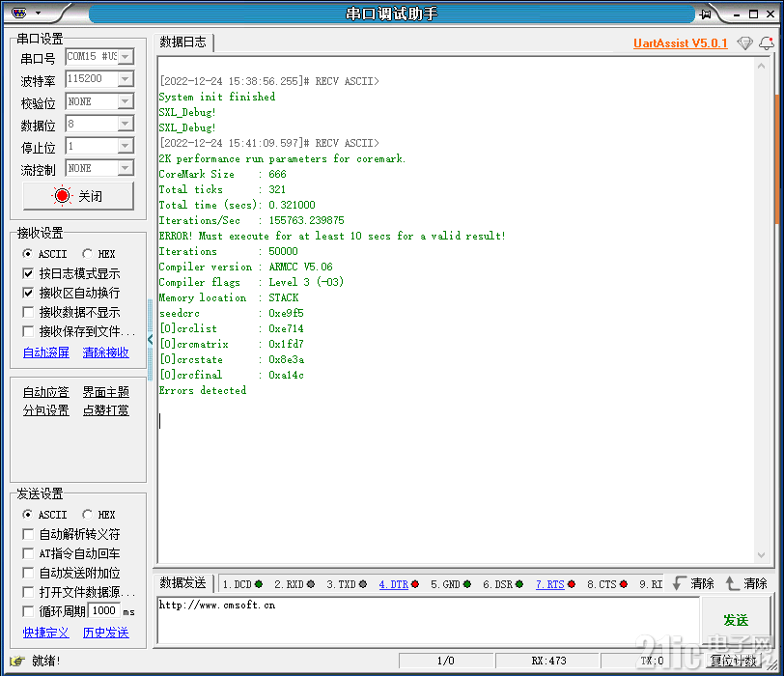Enable 接收数据不显示 checkbox
The width and height of the screenshot is (784, 676).
(28, 312)
